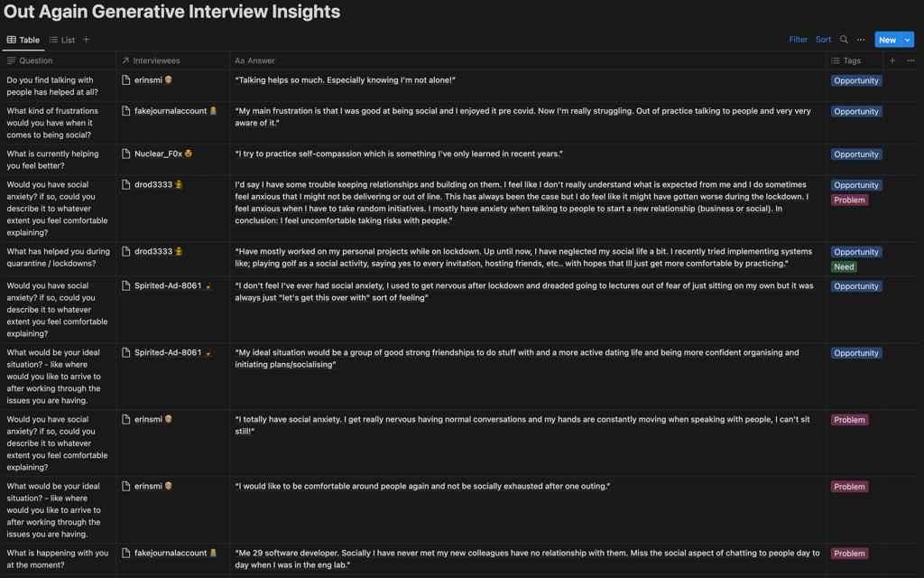This screenshot has width=924, height=578.
Task: Click the page icon next to erinsmi
Action: pos(126,79)
